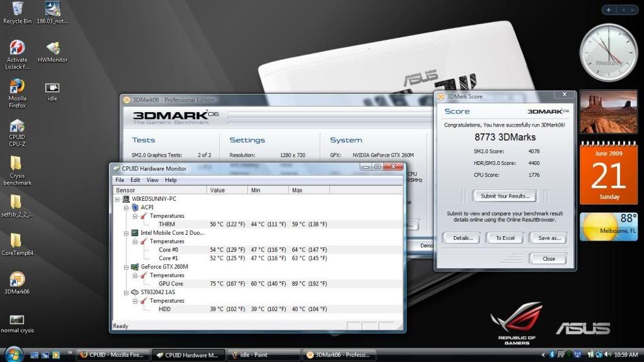Viewport: 644px width, 362px height.
Task: Launch CPUID CPU-Z desktop shortcut
Action: [x=17, y=133]
